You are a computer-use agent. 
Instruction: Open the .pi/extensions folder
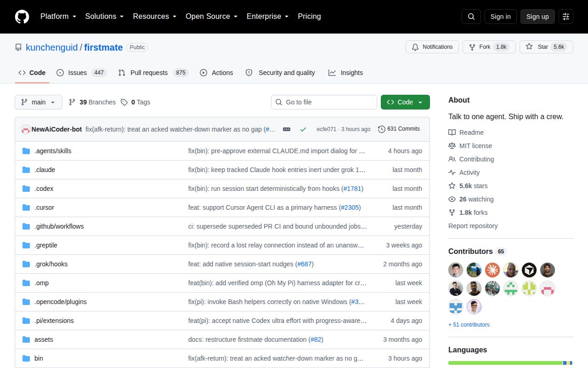pos(54,321)
